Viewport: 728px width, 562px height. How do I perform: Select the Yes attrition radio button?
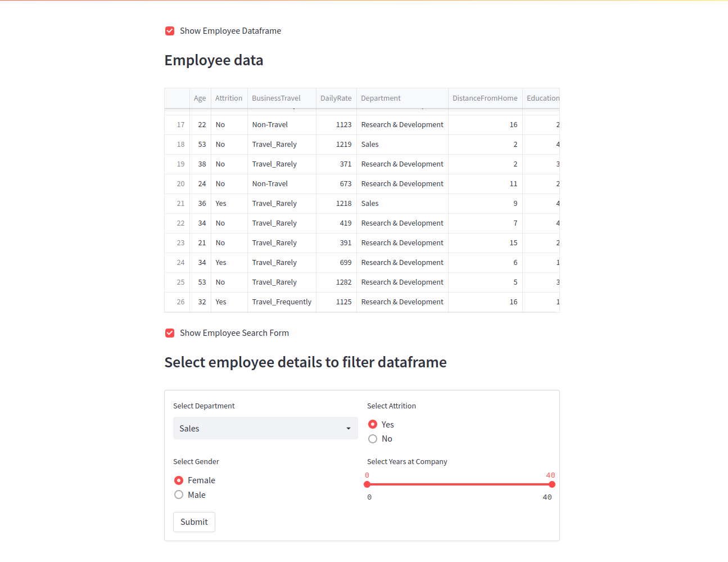click(x=372, y=424)
